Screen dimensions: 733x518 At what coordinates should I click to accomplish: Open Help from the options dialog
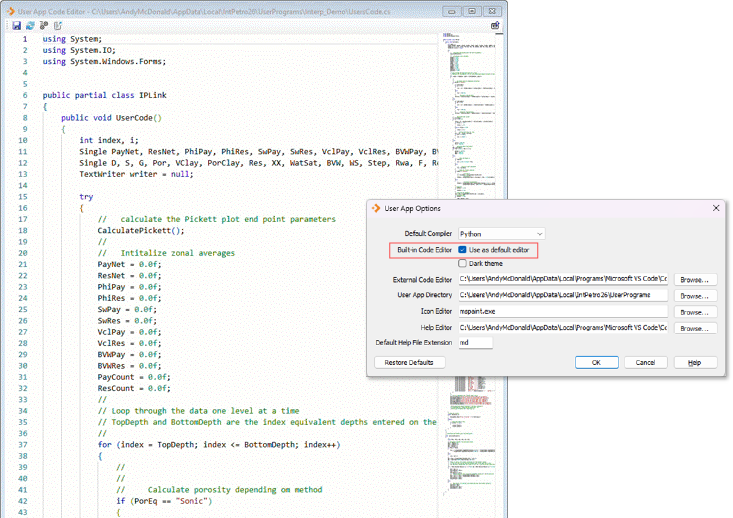695,362
